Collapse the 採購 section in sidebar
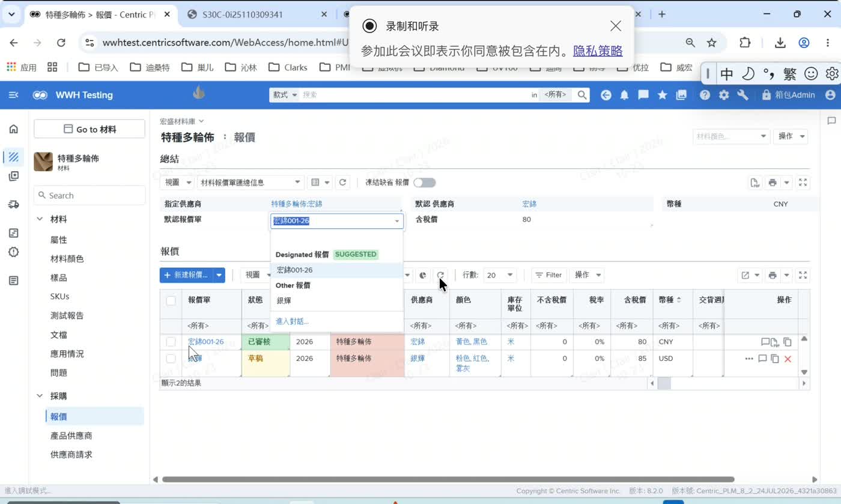 coord(40,396)
